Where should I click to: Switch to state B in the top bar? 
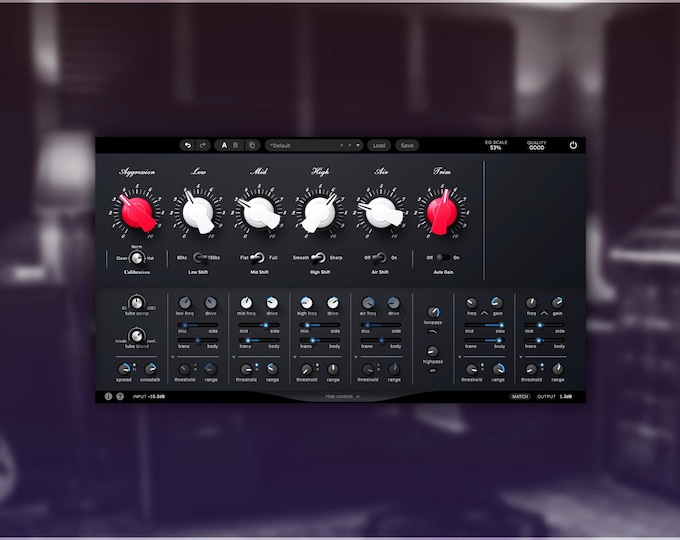[x=235, y=145]
